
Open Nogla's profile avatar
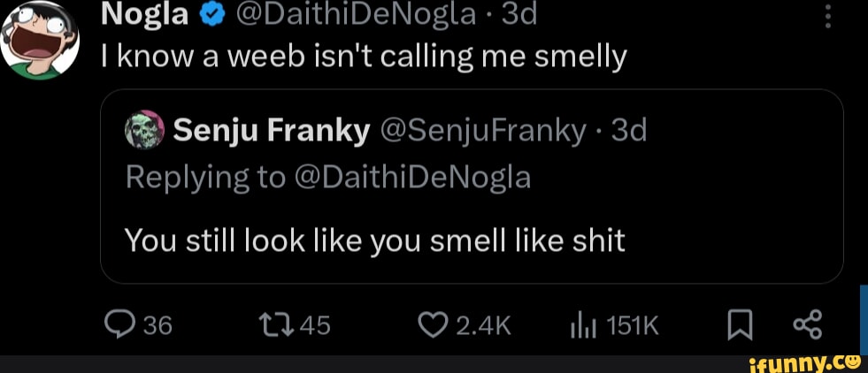(40, 40)
